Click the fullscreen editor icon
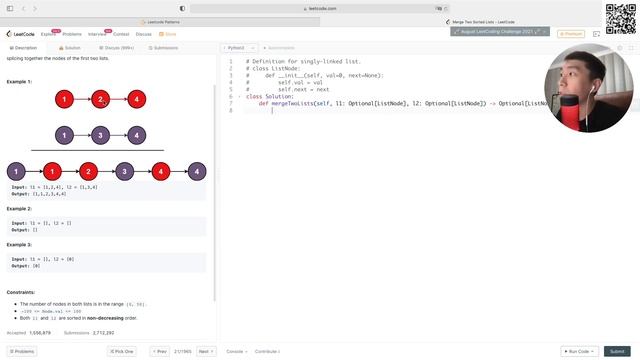Screen dimensions: 640x360 click(x=631, y=48)
